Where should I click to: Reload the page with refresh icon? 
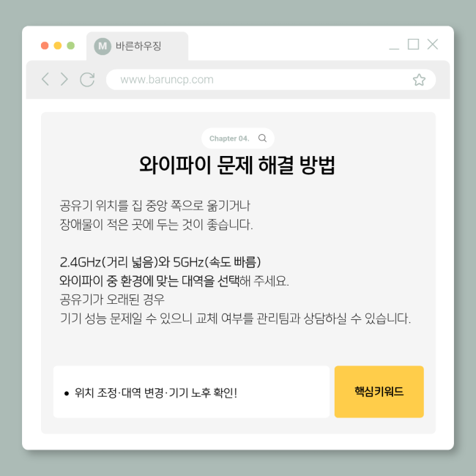(x=87, y=80)
